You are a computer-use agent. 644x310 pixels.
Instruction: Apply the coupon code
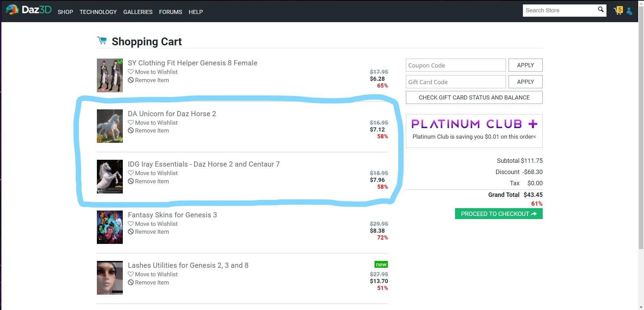pyautogui.click(x=525, y=65)
